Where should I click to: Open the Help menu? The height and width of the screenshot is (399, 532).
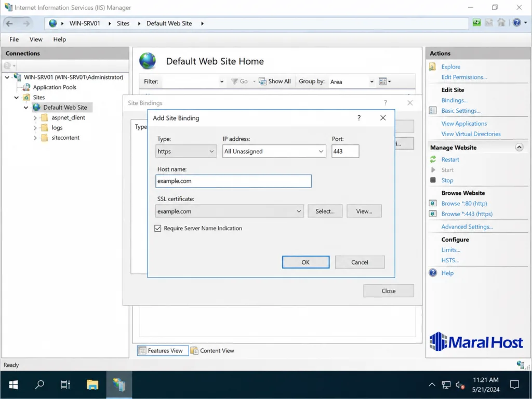(59, 39)
